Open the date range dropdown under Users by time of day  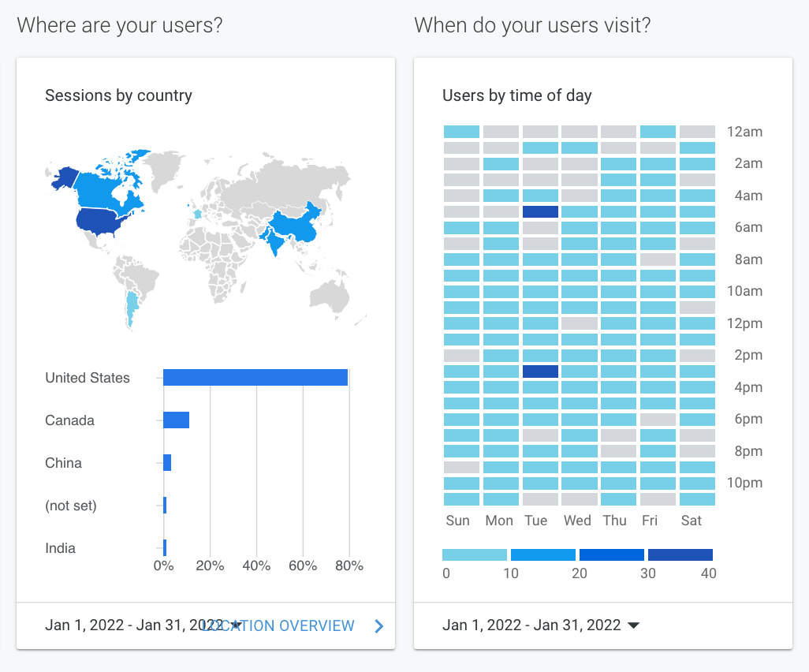[x=633, y=625]
